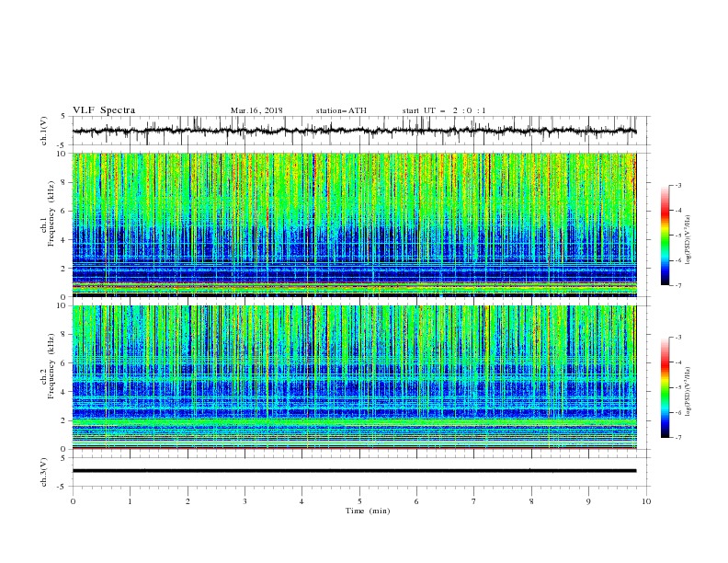Click the ch.2 spectrogram color bar

[x=665, y=387]
